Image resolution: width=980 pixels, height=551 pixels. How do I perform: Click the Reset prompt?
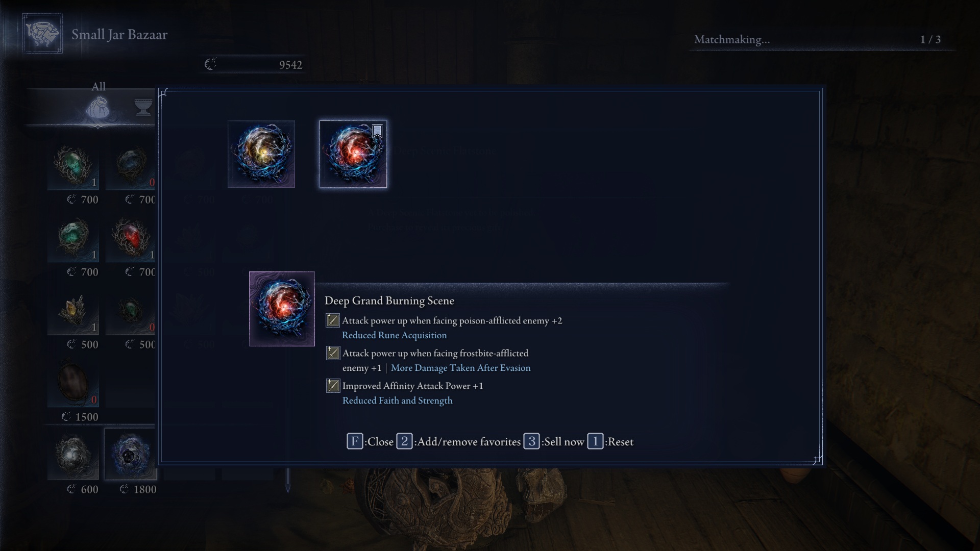coord(610,441)
